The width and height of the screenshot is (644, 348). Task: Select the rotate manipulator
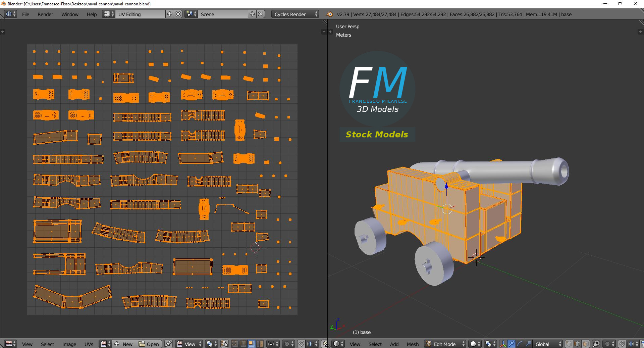click(520, 344)
